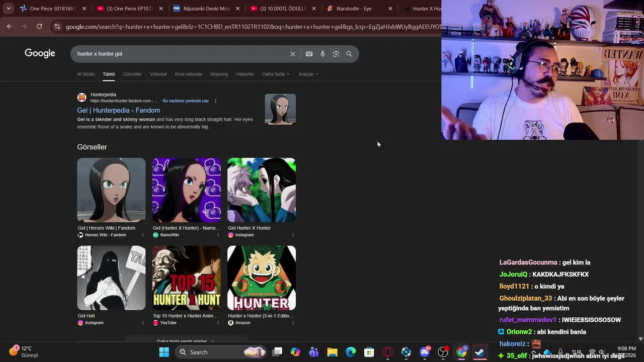644x362 pixels.
Task: Open options for the NamuWiki image result
Action: tap(218, 235)
